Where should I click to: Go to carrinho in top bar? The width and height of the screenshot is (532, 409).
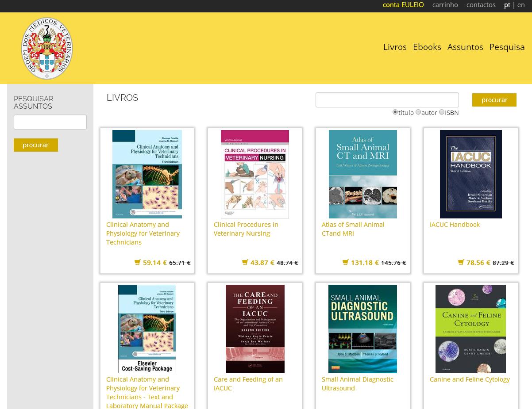tap(445, 5)
